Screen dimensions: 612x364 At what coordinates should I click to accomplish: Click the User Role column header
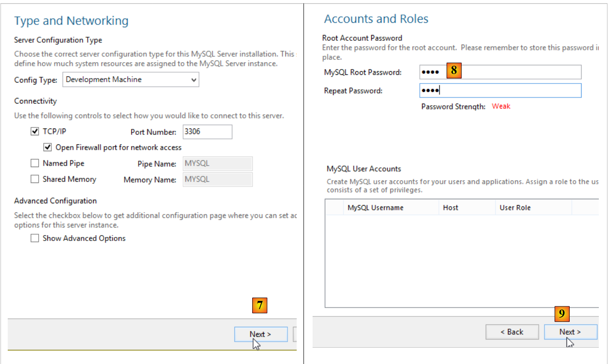(515, 208)
